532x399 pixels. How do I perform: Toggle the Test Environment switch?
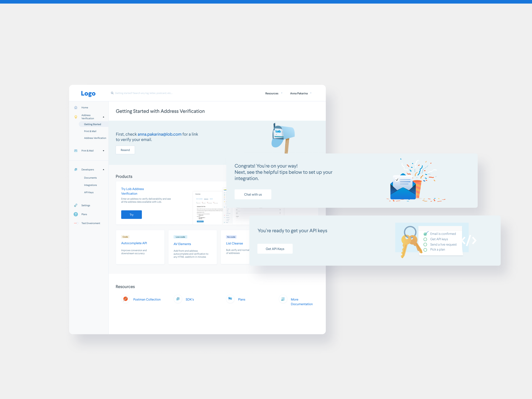pyautogui.click(x=76, y=223)
